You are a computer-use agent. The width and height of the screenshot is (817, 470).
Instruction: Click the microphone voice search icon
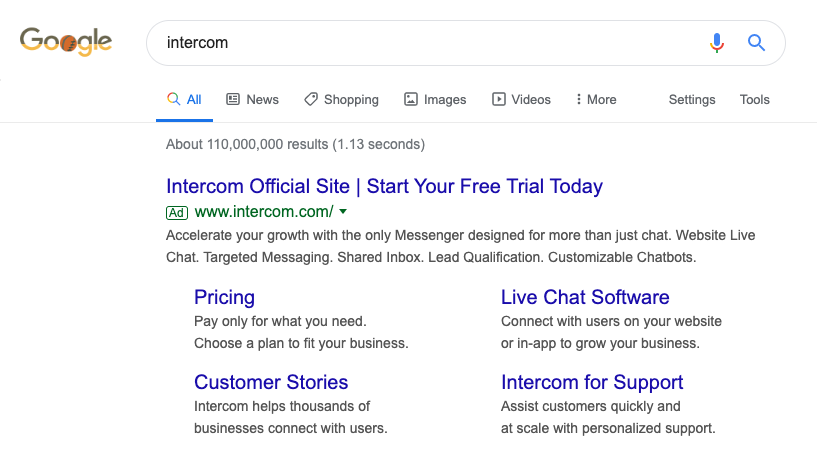pos(716,43)
